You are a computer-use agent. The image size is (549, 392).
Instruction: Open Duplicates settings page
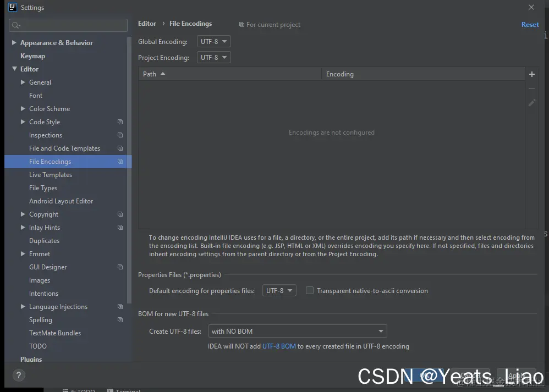click(44, 241)
